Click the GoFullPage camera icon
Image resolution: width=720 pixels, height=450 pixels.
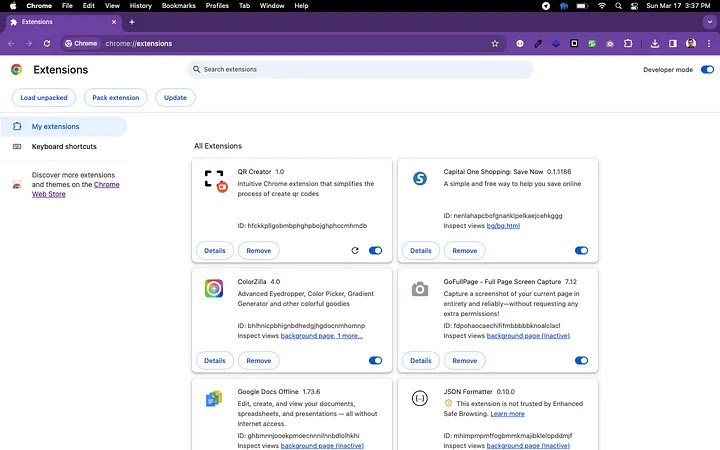tap(420, 289)
